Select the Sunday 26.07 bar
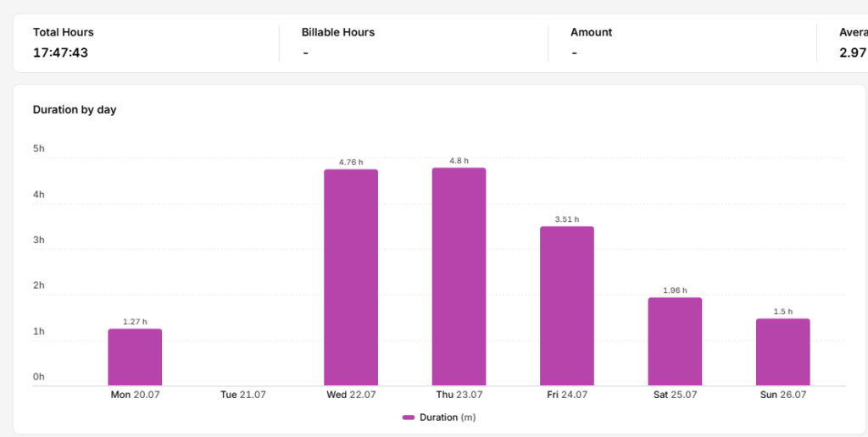Screen dimensions: 868x437 pos(782,352)
